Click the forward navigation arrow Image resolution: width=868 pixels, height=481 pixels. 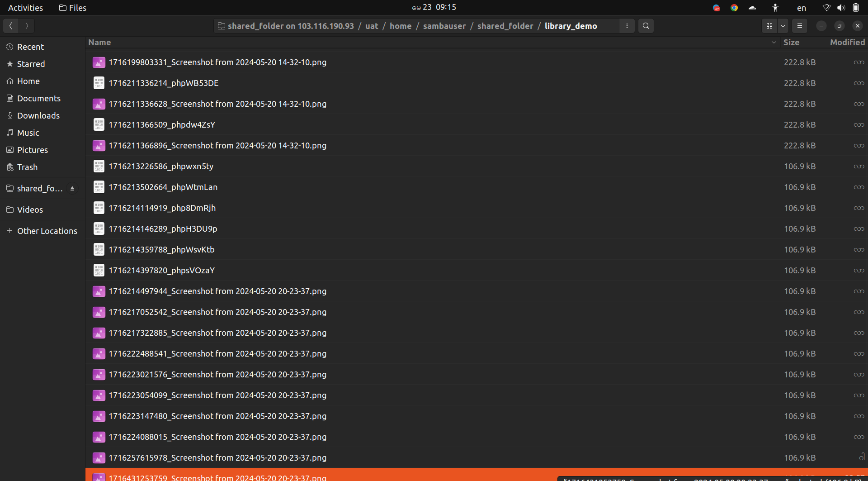click(27, 26)
